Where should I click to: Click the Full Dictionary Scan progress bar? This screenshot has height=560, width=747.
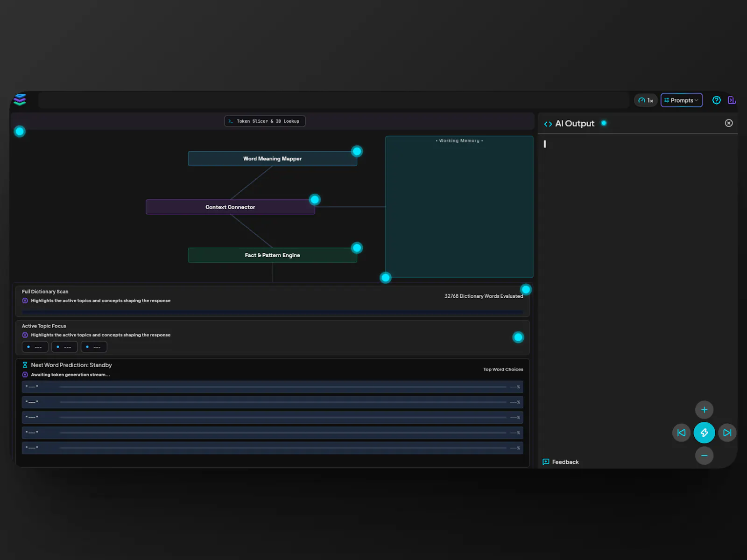pos(272,311)
